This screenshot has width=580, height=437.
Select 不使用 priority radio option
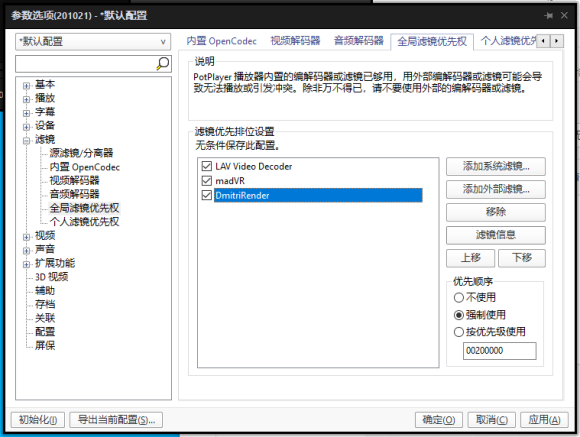(458, 297)
